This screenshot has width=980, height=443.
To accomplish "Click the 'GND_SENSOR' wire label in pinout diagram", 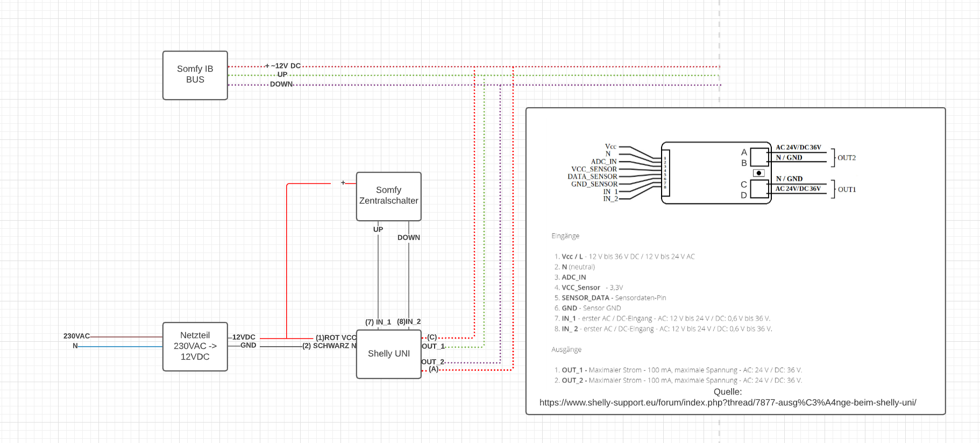I will click(x=594, y=184).
